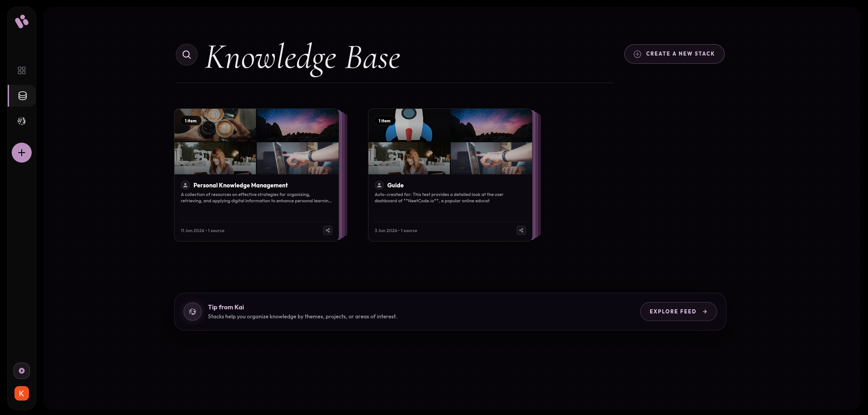
Task: Click Create a New Stack button
Action: click(675, 54)
